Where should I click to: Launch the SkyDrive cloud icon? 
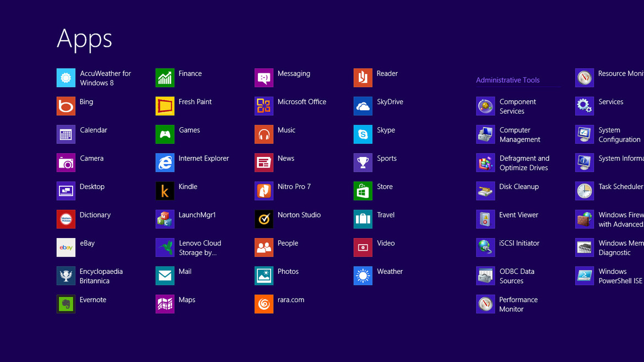coord(362,106)
